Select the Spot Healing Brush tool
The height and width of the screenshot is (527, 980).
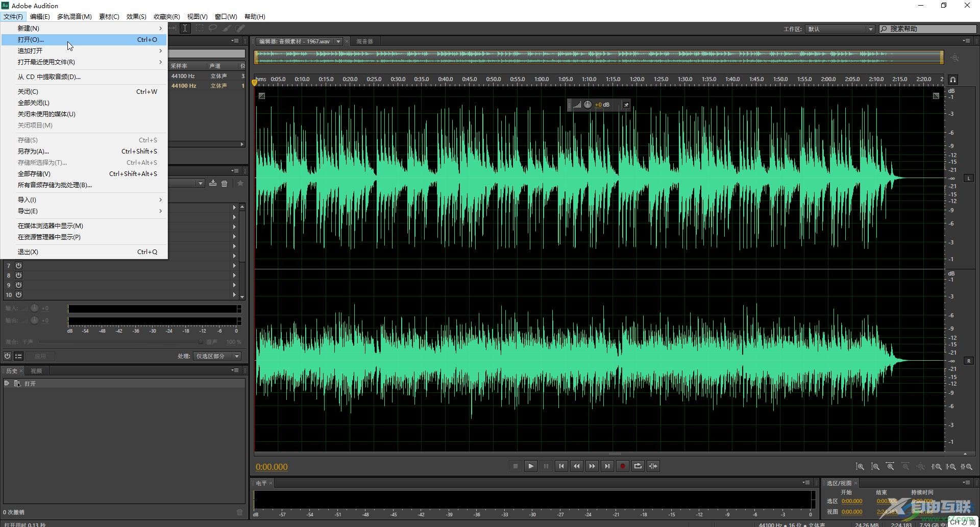(x=240, y=29)
